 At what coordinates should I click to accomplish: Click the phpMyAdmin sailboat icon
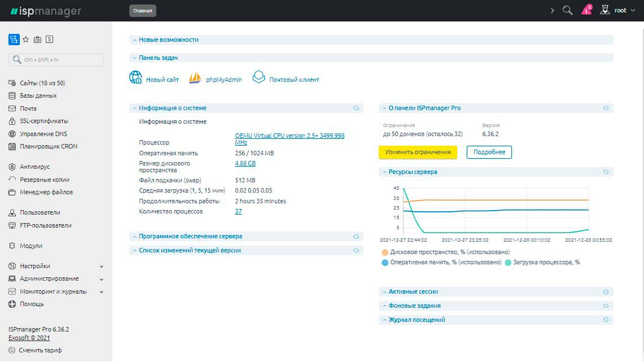[195, 78]
